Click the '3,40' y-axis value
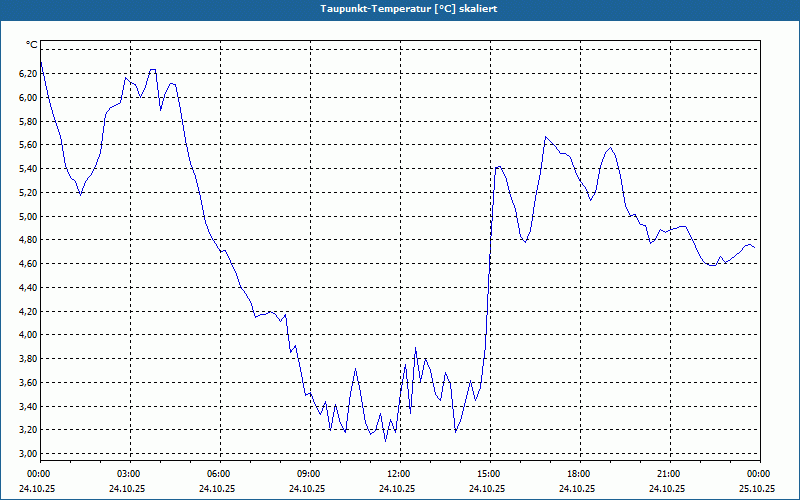Screen dimensions: 800x500 pyautogui.click(x=28, y=407)
